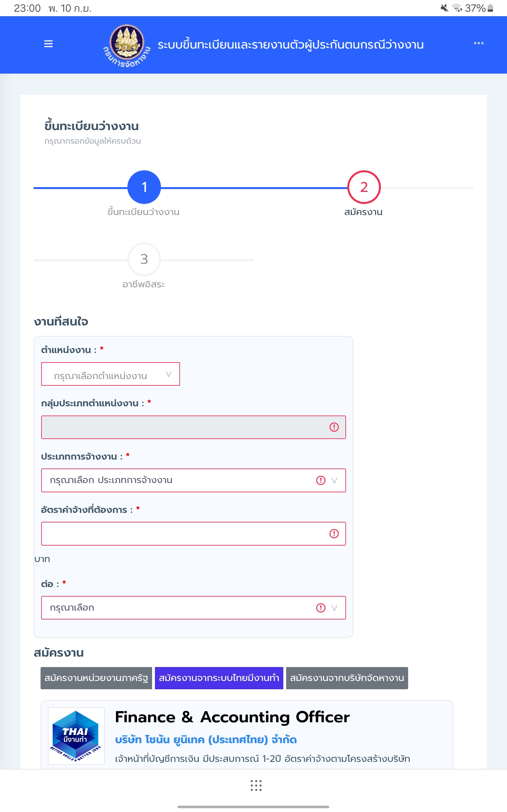Tap the error icon in ประเภทการจ้างงาน dropdown
Image resolution: width=507 pixels, height=812 pixels.
click(321, 480)
